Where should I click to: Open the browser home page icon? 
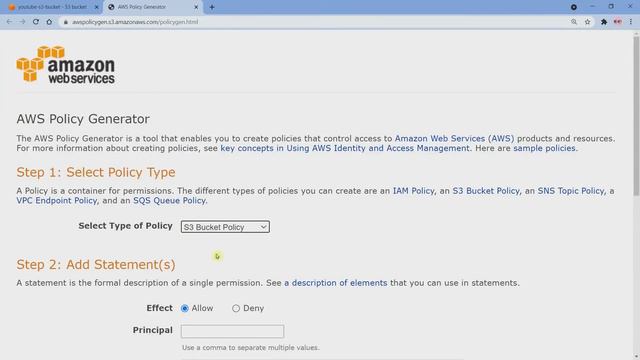(x=49, y=22)
